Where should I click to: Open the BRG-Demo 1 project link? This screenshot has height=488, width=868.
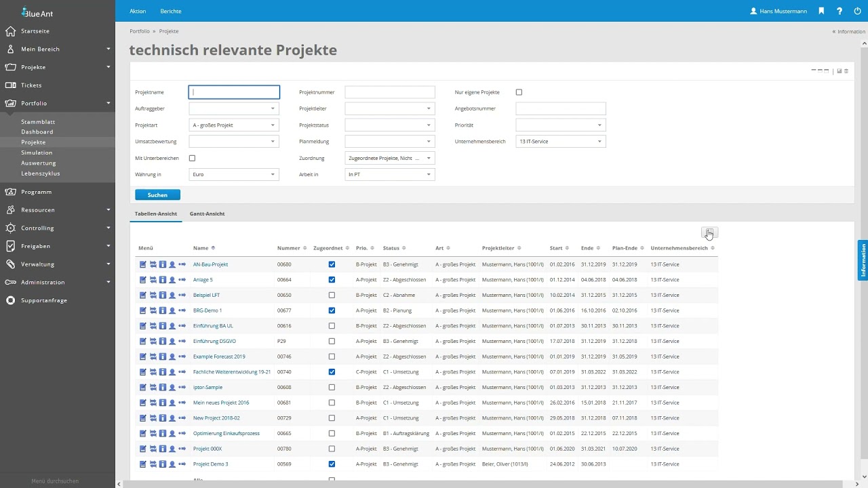[x=208, y=310]
